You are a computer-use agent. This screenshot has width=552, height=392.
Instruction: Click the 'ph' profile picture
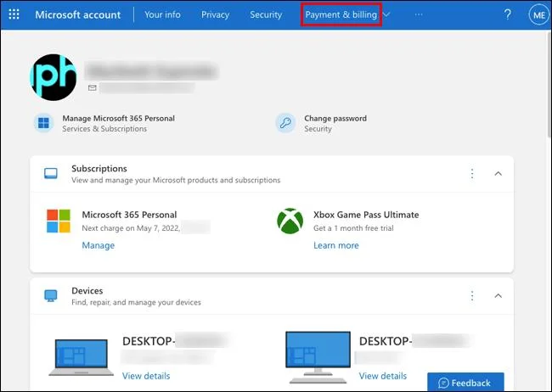54,77
